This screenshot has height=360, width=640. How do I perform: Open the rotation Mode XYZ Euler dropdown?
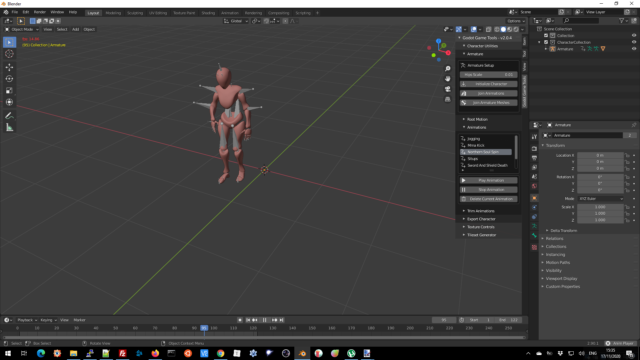coord(600,199)
